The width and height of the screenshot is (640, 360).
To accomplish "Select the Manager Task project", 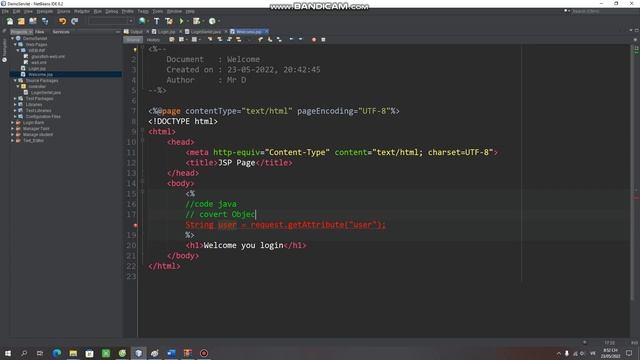I will [x=36, y=128].
